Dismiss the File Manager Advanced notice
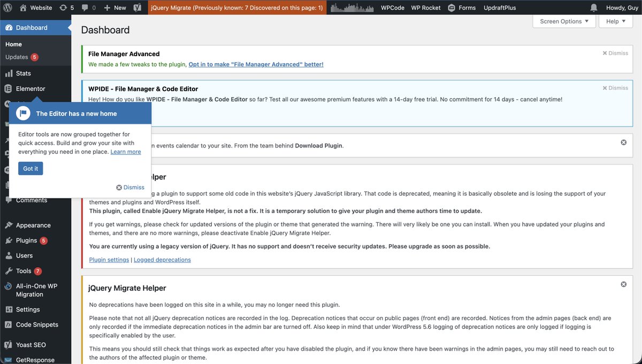The width and height of the screenshot is (642, 364). [615, 53]
